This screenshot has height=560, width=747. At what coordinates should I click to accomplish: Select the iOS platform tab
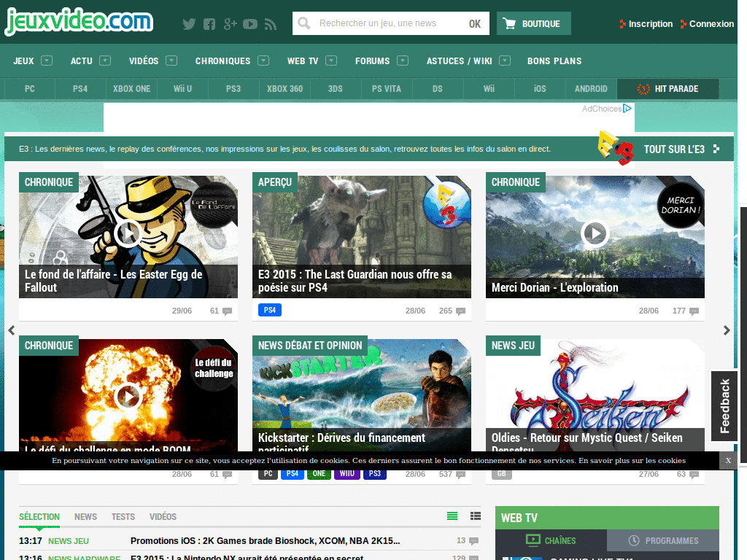540,88
